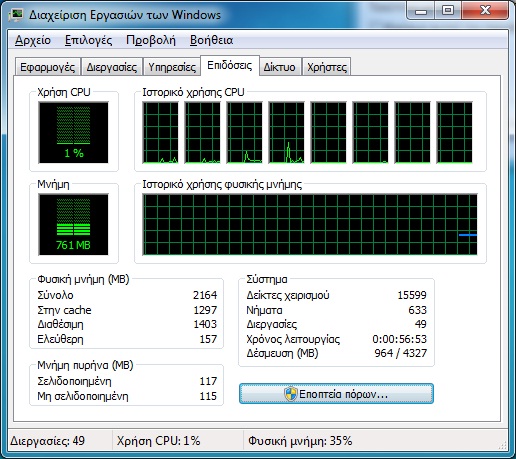Click the Δέσμευση (MB) value 964 / 4327
516x459 pixels.
coord(401,353)
